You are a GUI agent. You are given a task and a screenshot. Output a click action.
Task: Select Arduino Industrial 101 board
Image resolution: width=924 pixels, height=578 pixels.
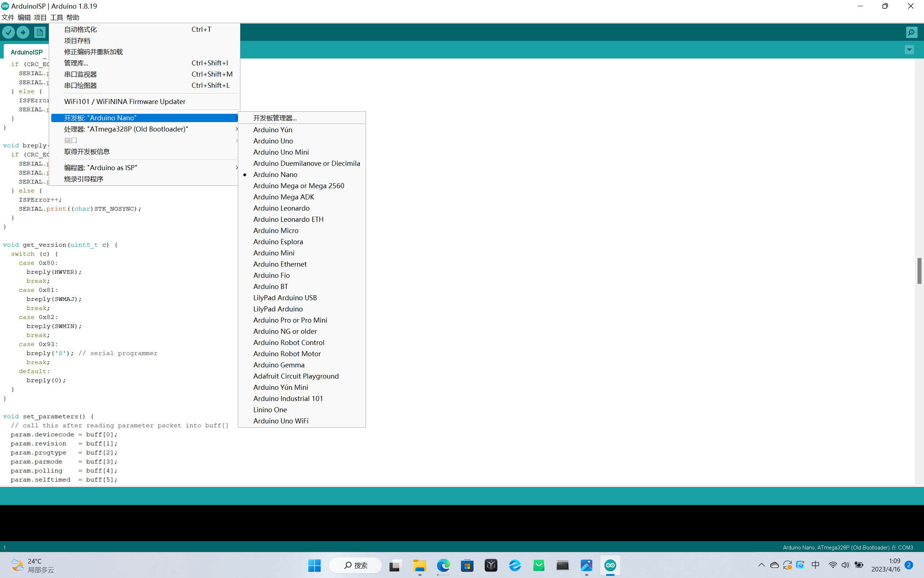pos(302,398)
